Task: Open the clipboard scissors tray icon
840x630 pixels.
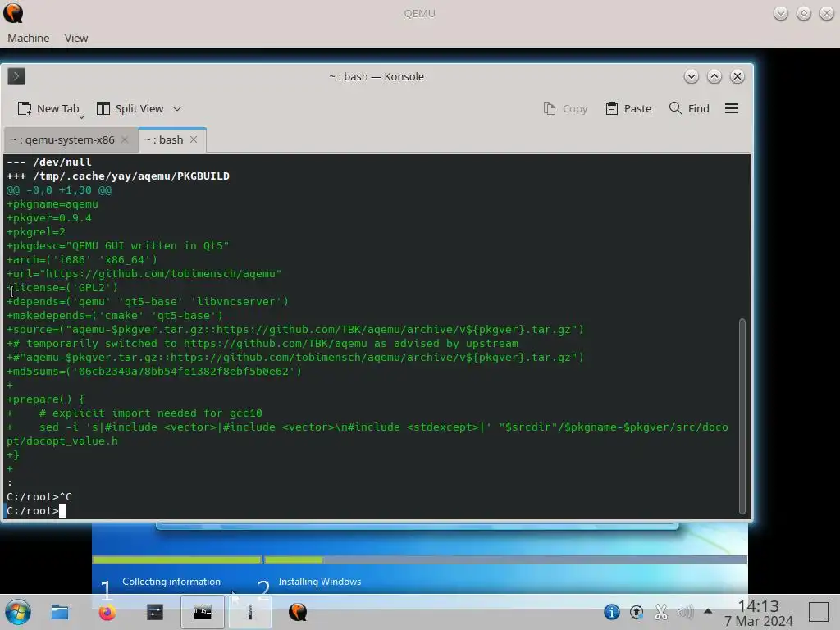Action: click(661, 612)
